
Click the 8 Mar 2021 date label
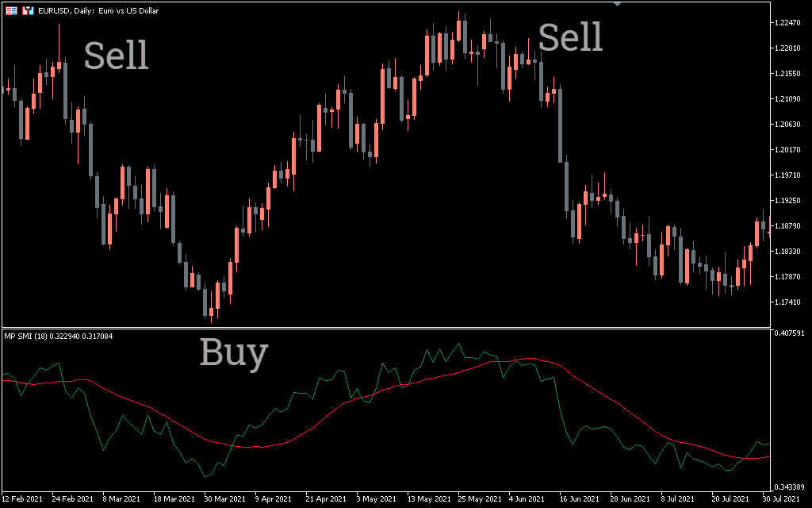click(x=121, y=499)
